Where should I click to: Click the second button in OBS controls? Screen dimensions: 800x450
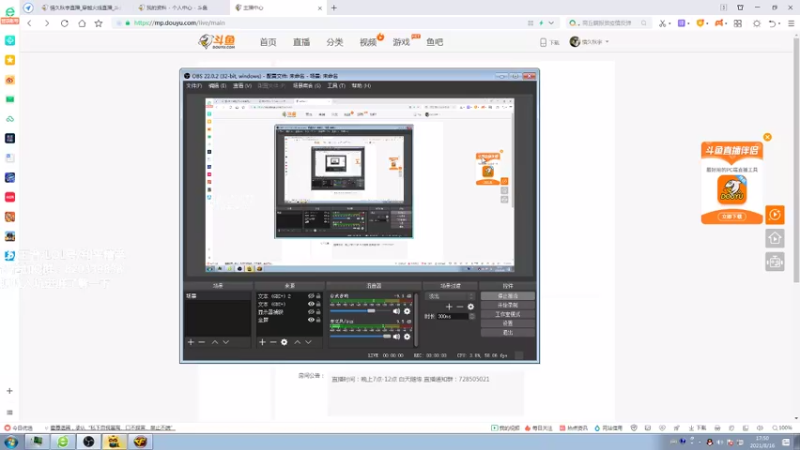[x=508, y=305]
